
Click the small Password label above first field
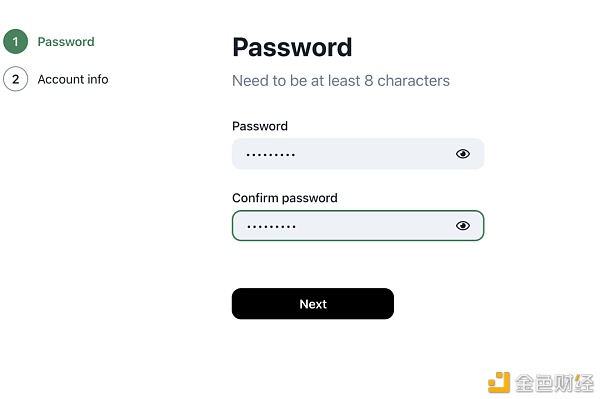[x=260, y=126]
